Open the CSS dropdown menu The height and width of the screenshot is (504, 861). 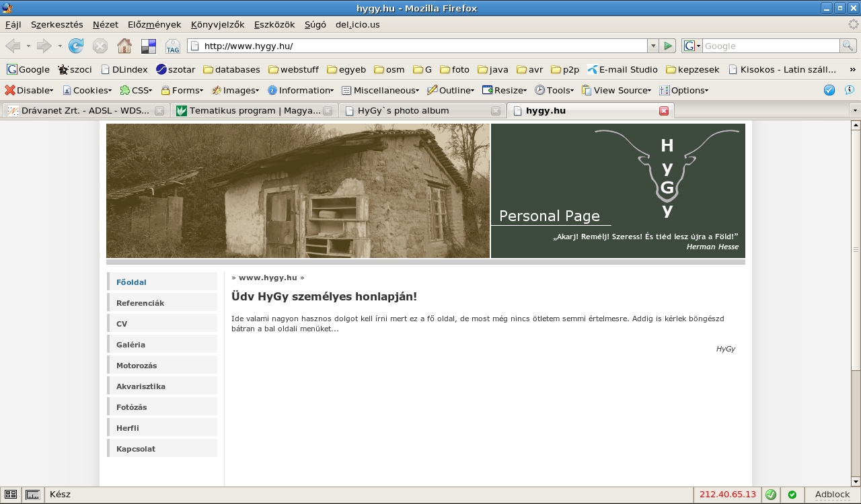(136, 90)
